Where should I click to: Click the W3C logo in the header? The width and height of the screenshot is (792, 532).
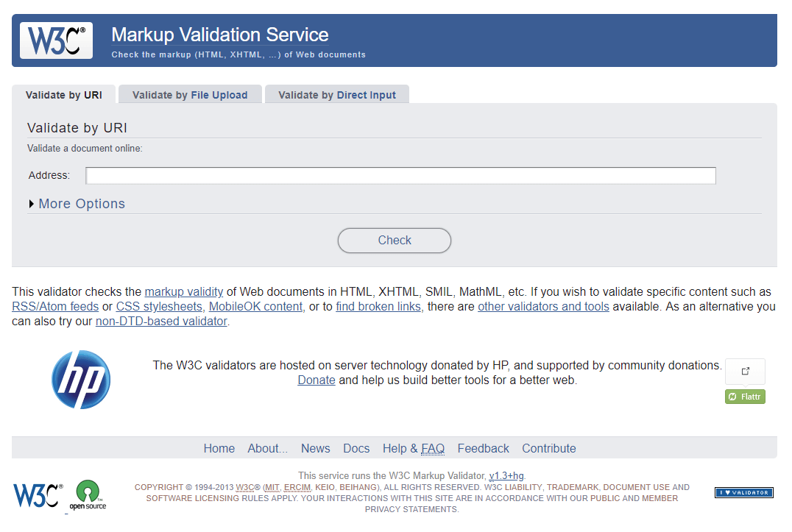(56, 40)
